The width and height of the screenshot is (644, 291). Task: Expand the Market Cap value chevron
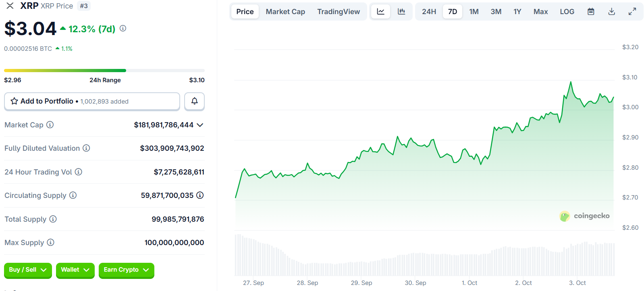coord(200,125)
